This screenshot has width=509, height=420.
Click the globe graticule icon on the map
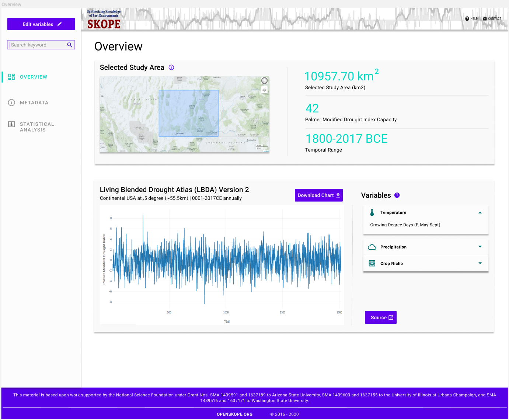[264, 80]
